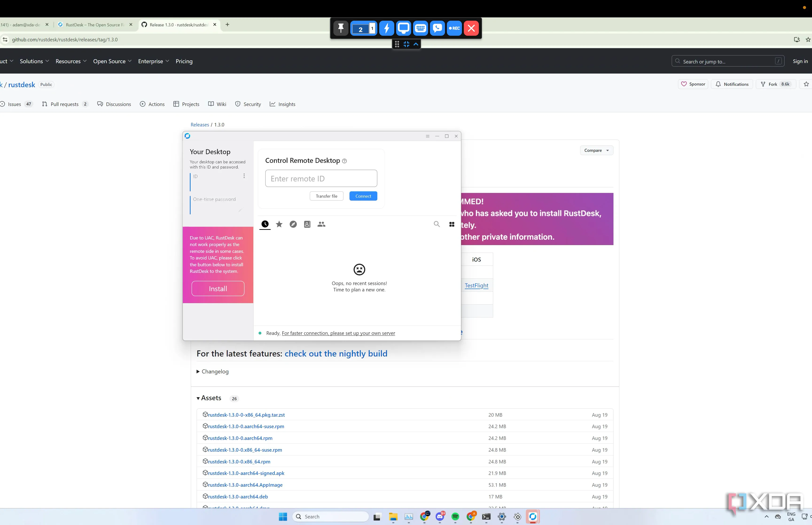
Task: Open the Compare dropdown
Action: (x=596, y=150)
